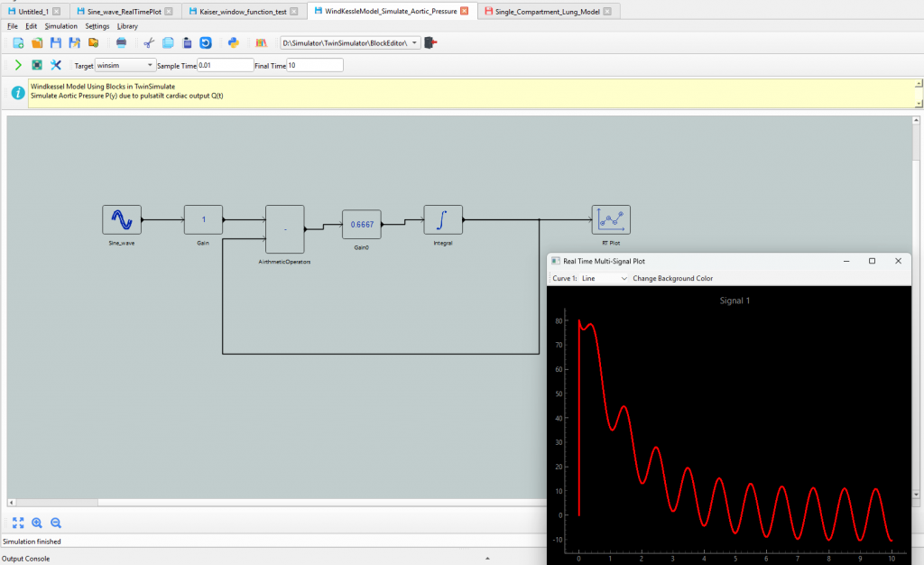Switch to the Sine_wave_RealTimePlot tab
Viewport: 924px width, 565px height.
coord(124,11)
